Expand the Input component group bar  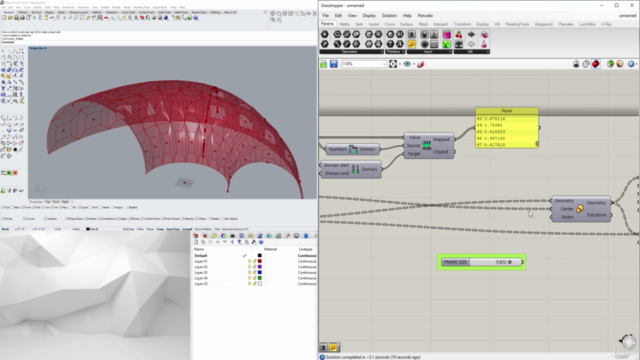point(429,52)
